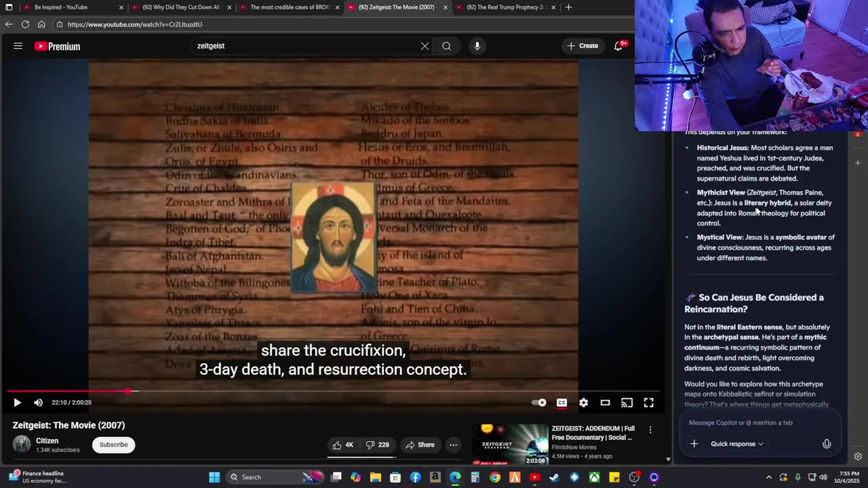Image resolution: width=868 pixels, height=488 pixels.
Task: Open the YouTube hamburger guide menu
Action: [x=18, y=46]
